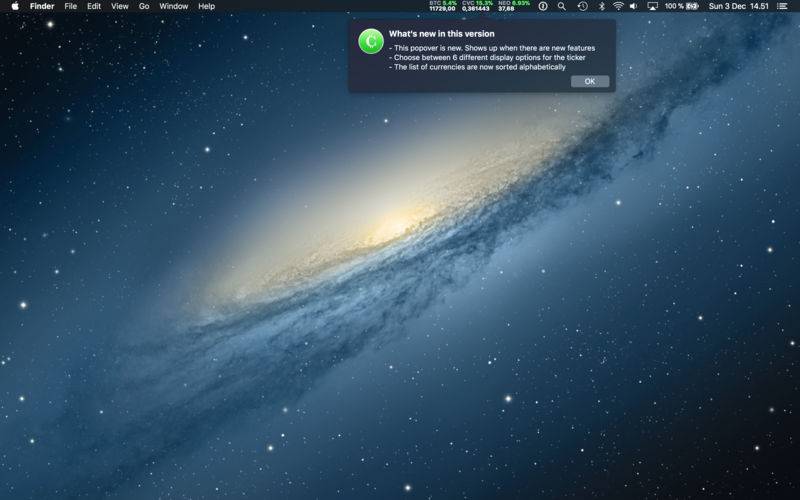Click "list of currencies are now sorted" line
The width and height of the screenshot is (800, 500).
point(477,67)
